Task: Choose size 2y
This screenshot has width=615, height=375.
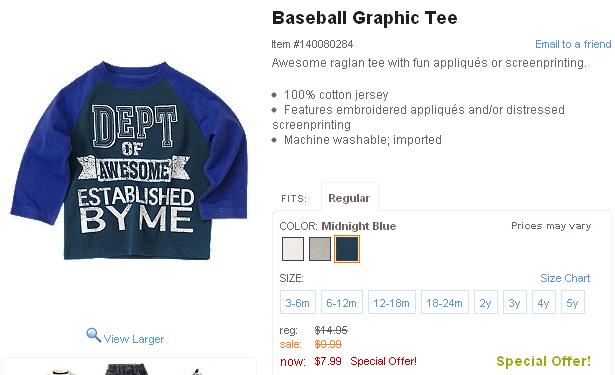Action: point(486,302)
